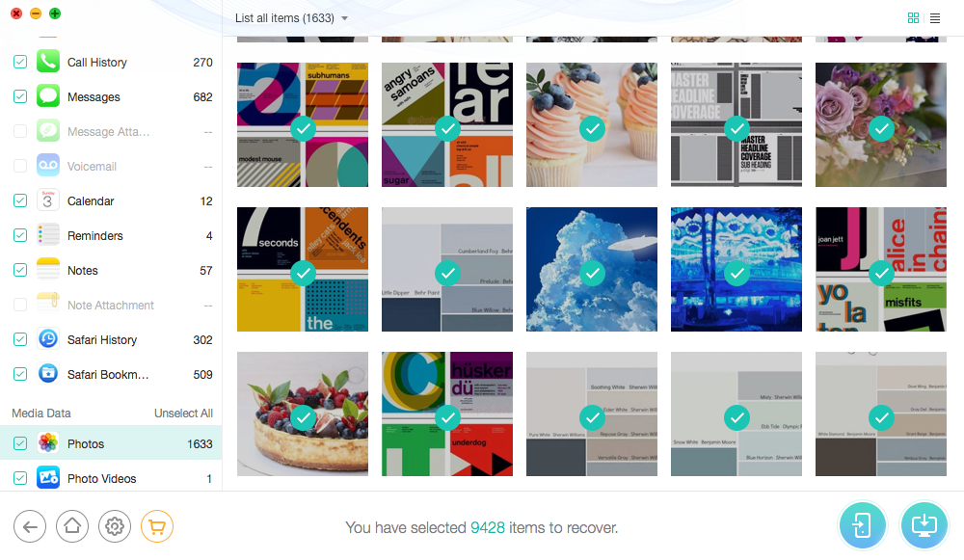
Task: Go to the home screen icon
Action: coord(72,527)
